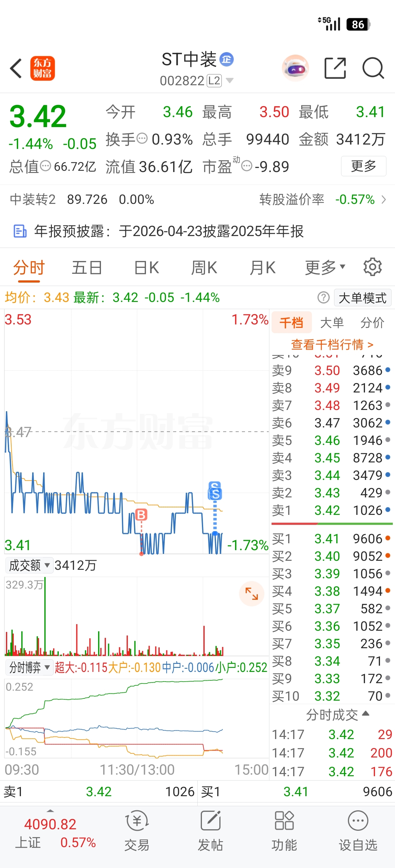The height and width of the screenshot is (868, 395).
Task: Select 卖9 3.50 order row
Action: pos(332,370)
